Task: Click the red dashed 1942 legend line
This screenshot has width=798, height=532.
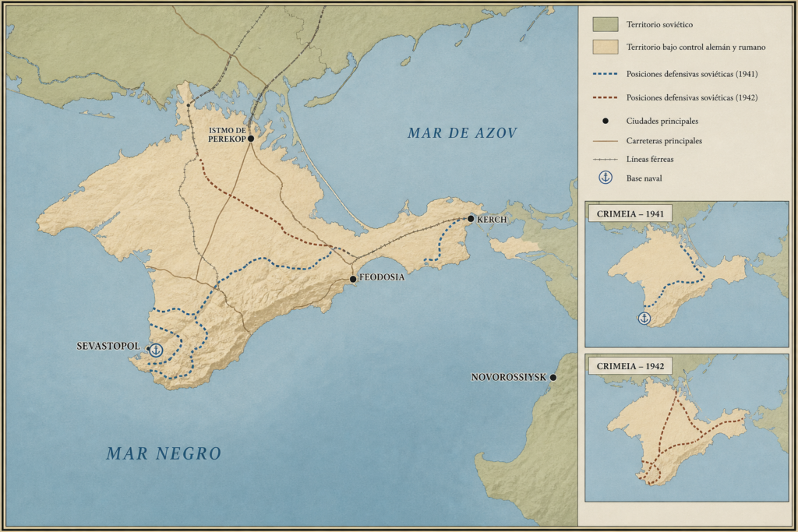Action: tap(605, 97)
